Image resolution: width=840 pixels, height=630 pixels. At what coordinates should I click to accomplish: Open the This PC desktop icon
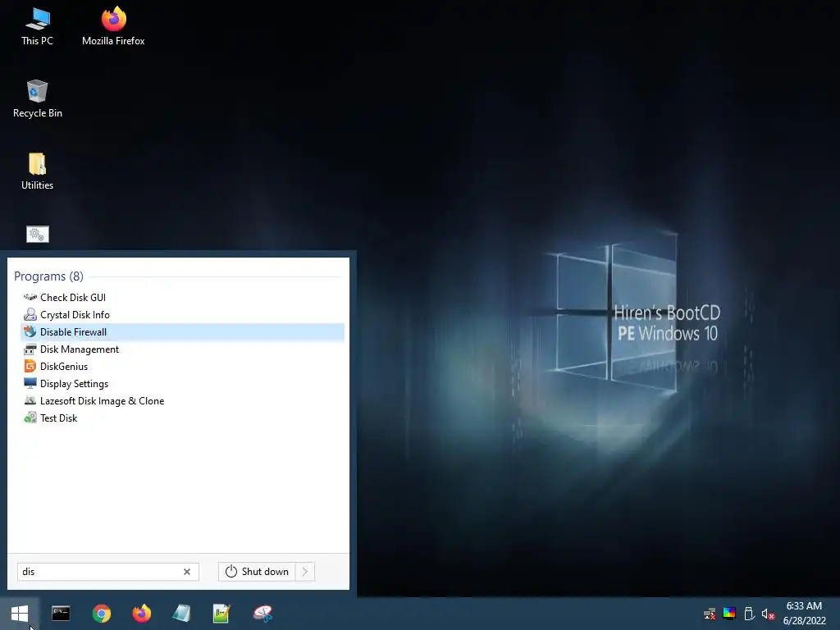tap(37, 27)
